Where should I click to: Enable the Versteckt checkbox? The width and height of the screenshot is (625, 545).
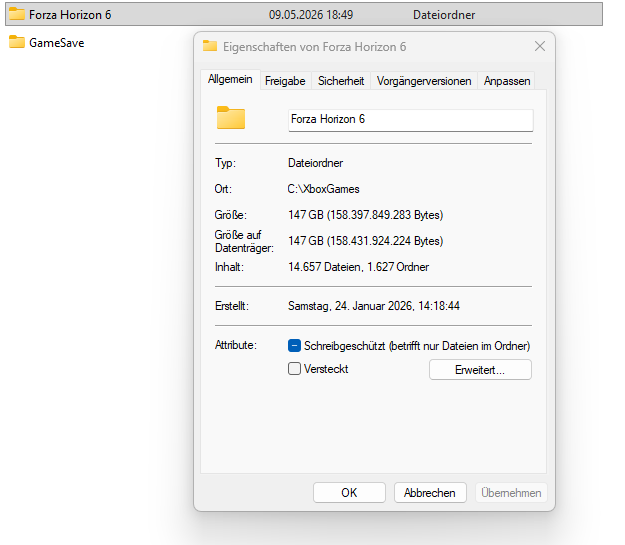[294, 368]
